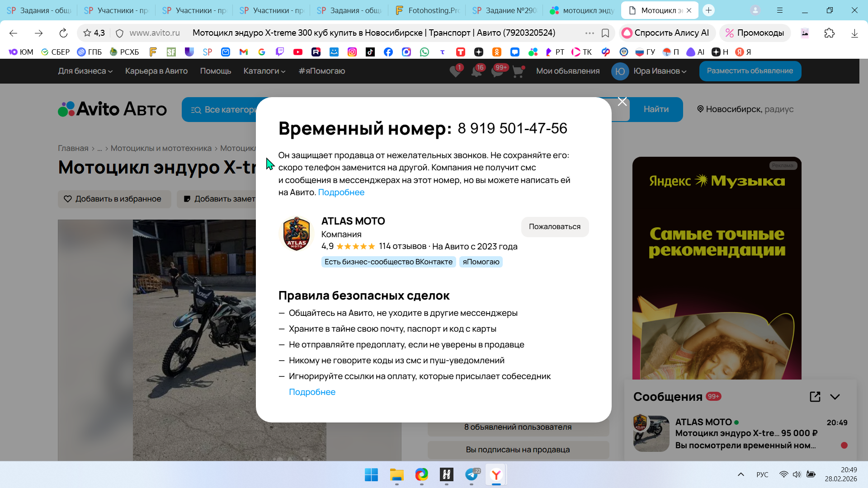
Task: Expand Юра Иванов profile menu
Action: coord(660,71)
